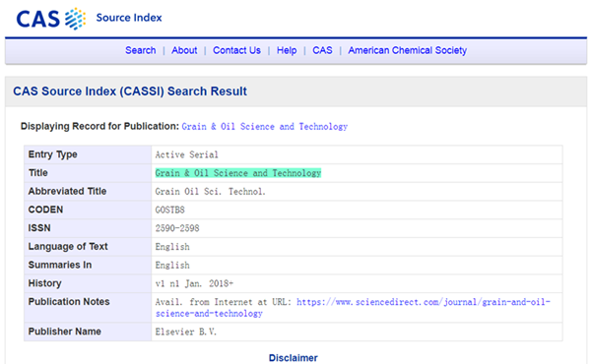Screen dimensions: 591x364
Task: Click the Language of Text value English
Action: point(172,247)
